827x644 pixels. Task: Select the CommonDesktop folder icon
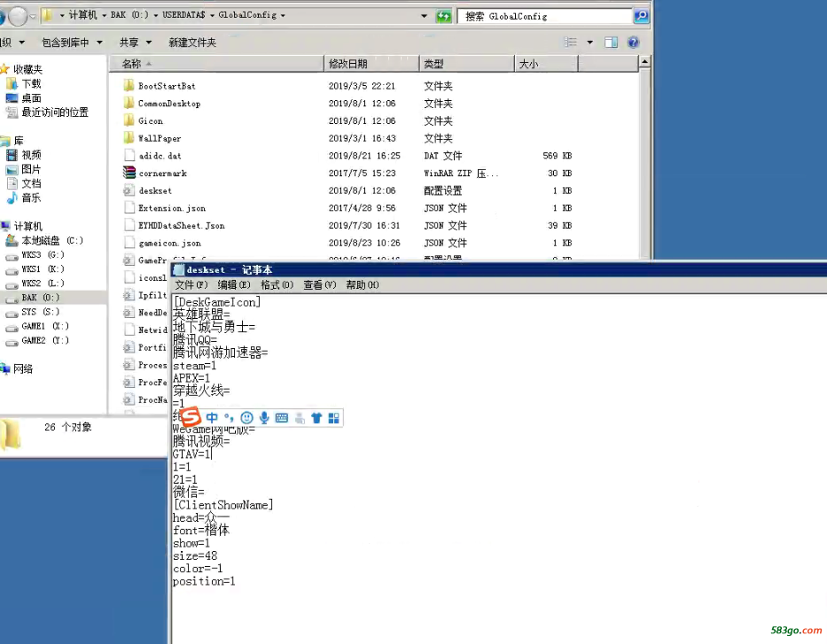(129, 103)
